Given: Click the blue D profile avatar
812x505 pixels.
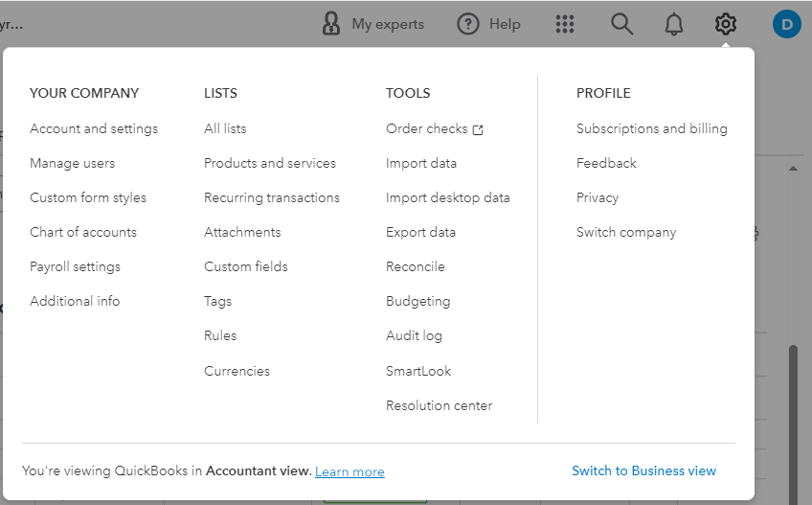Looking at the screenshot, I should 786,24.
